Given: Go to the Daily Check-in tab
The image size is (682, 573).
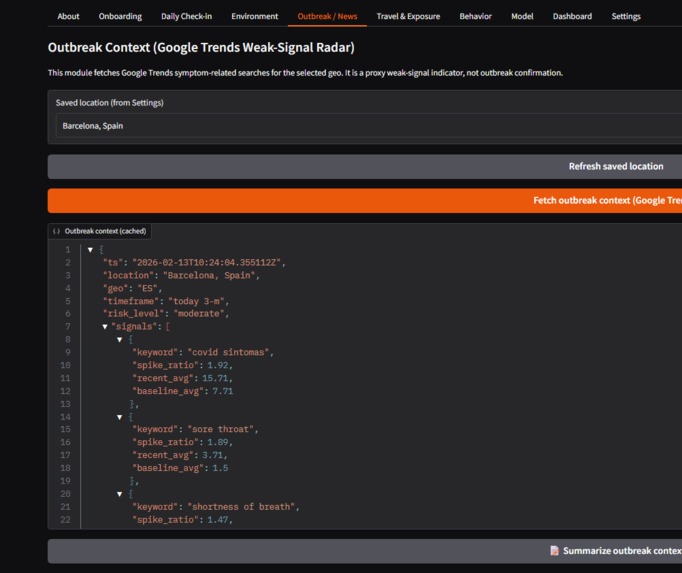Looking at the screenshot, I should click(186, 17).
